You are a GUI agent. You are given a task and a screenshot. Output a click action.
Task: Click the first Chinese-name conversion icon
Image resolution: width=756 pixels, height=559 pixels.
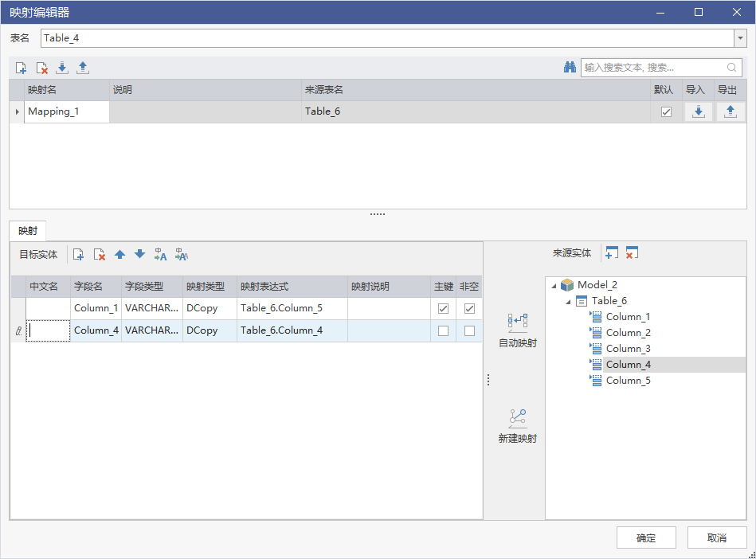coord(160,255)
